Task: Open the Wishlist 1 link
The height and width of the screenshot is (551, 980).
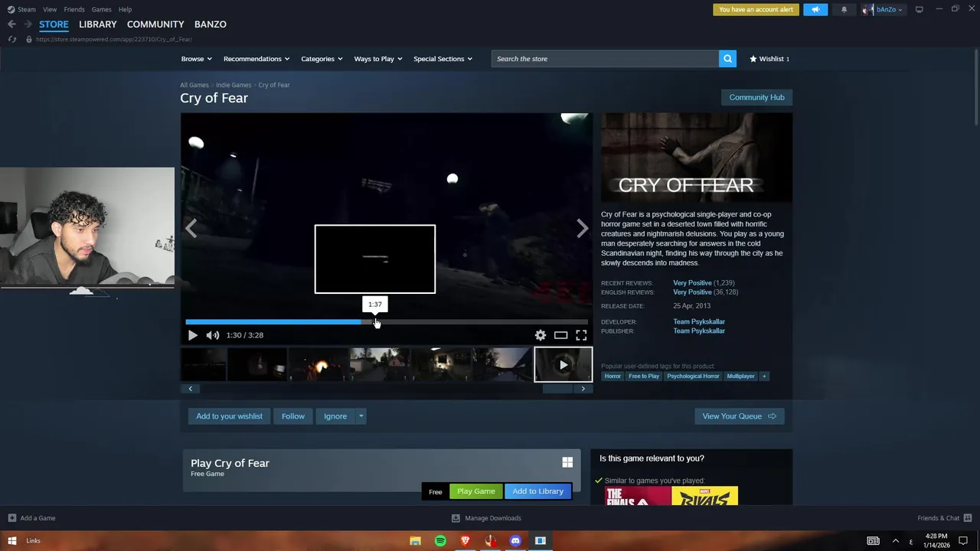Action: point(769,59)
